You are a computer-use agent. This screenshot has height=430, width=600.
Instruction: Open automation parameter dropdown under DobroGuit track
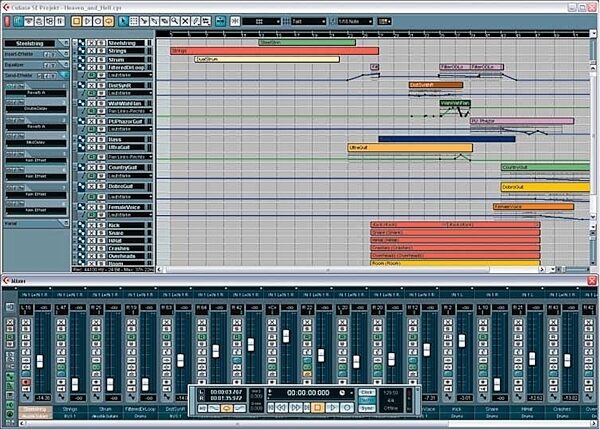pos(129,196)
